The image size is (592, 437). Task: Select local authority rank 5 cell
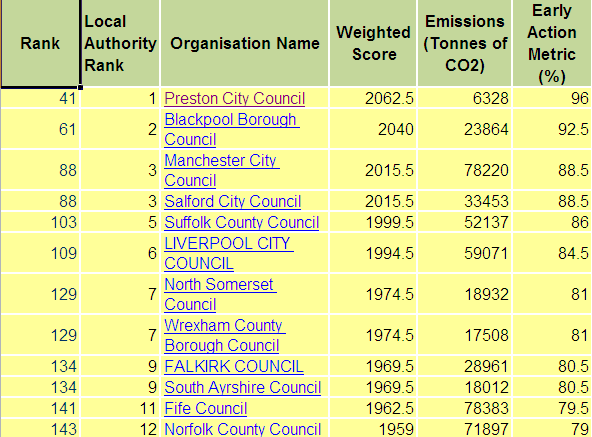[120, 222]
